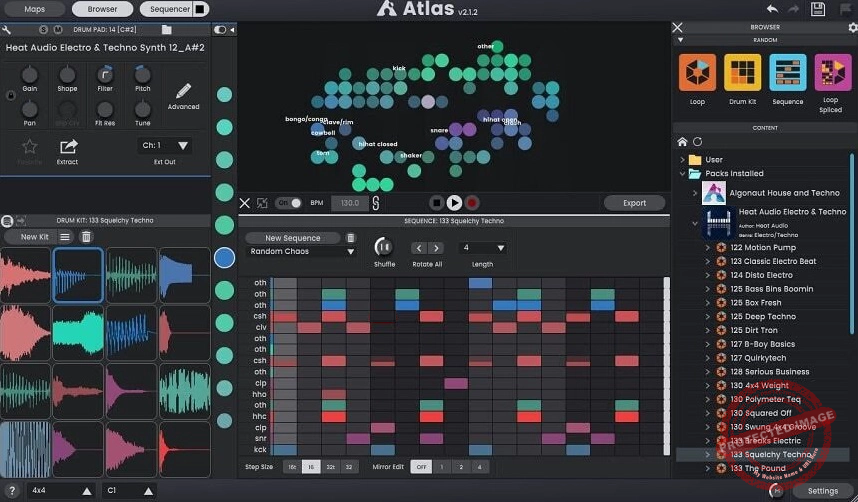Expand Algonaut House and Techno pack
This screenshot has width=858, height=502.
[x=695, y=193]
